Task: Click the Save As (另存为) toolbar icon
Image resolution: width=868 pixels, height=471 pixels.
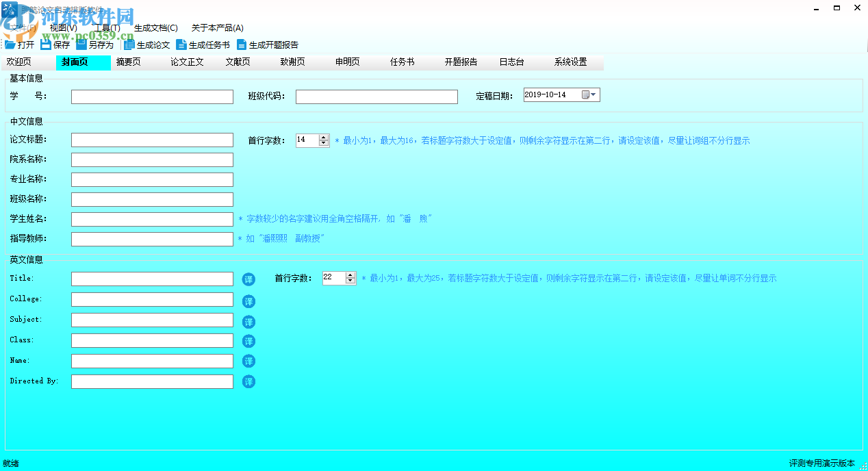Action: [81, 44]
